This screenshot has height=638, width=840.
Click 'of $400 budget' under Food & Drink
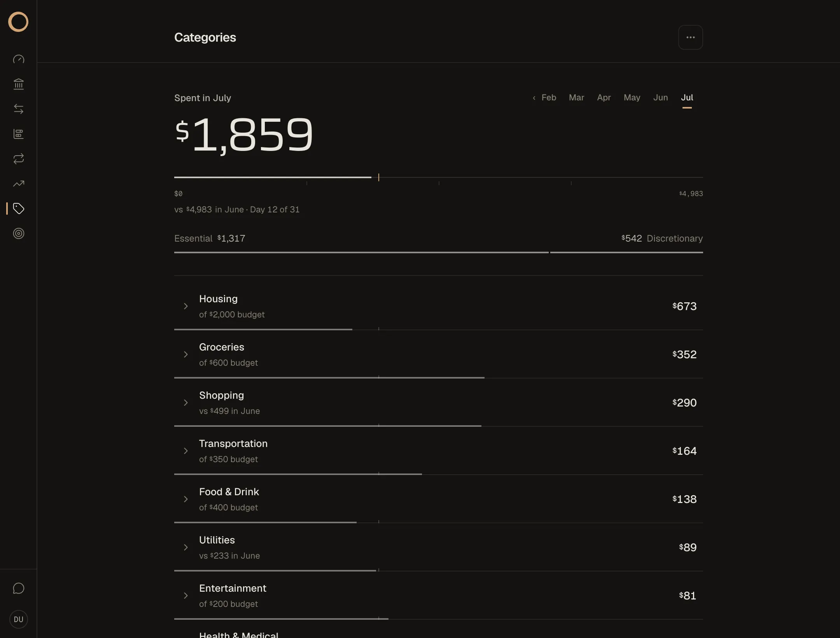coord(228,508)
